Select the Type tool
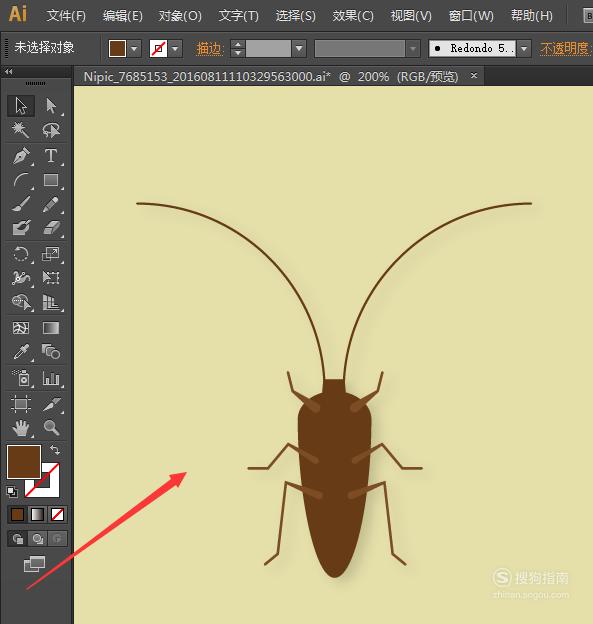 [x=51, y=156]
